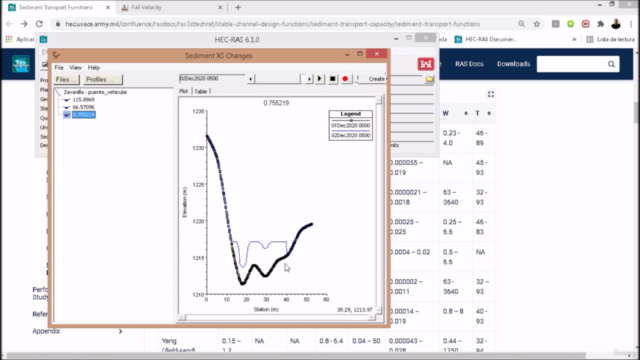Click the Yang table row label
The image size is (640, 360).
(x=169, y=340)
